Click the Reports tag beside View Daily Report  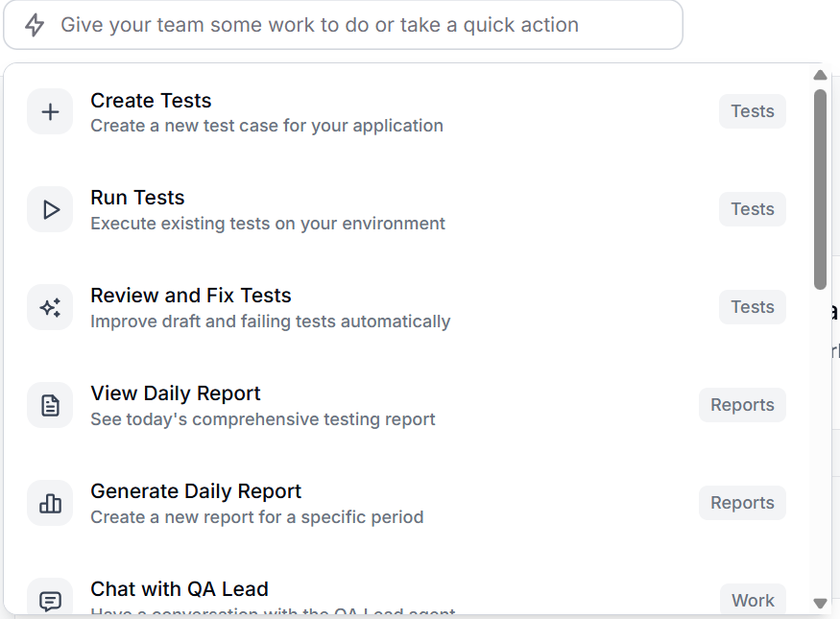742,405
